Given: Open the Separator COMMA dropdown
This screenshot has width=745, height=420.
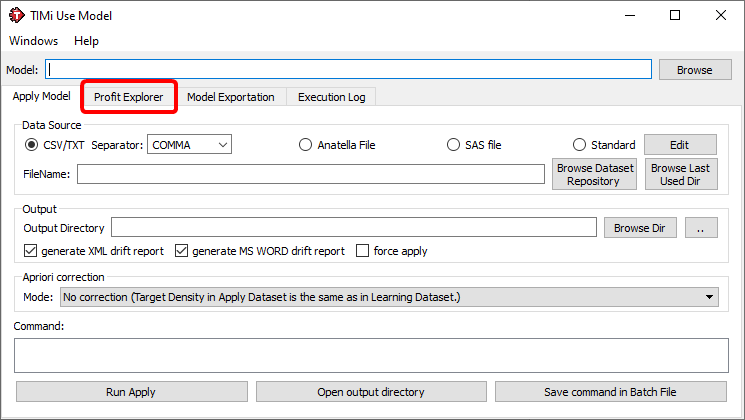Looking at the screenshot, I should point(189,144).
